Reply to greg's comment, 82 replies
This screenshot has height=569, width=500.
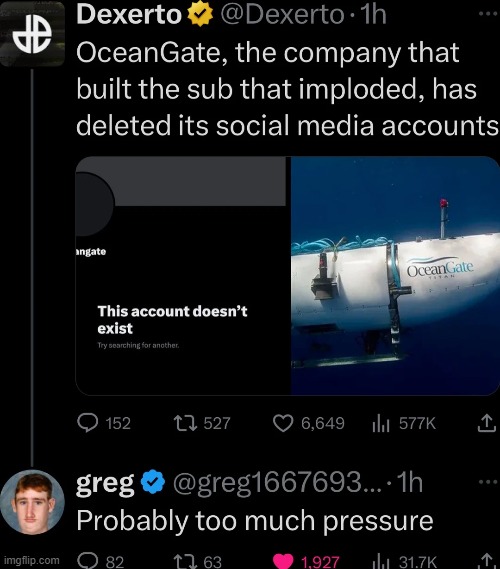(101, 561)
